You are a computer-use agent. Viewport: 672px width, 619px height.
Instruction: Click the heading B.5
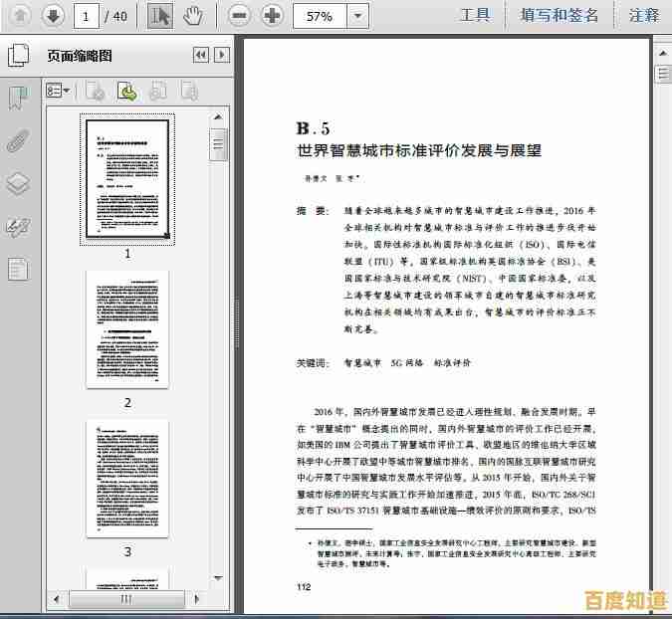click(314, 128)
